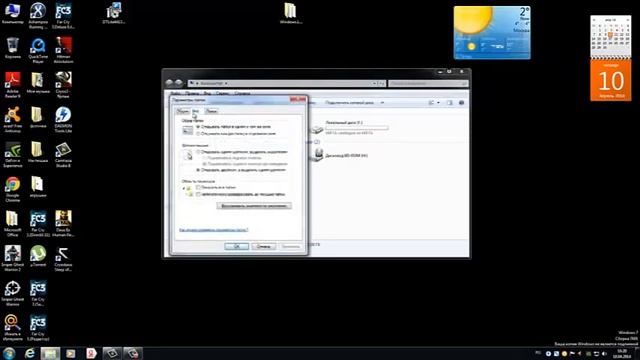Open the folder options help link
Viewport: 640px width, 360px height.
pyautogui.click(x=213, y=230)
